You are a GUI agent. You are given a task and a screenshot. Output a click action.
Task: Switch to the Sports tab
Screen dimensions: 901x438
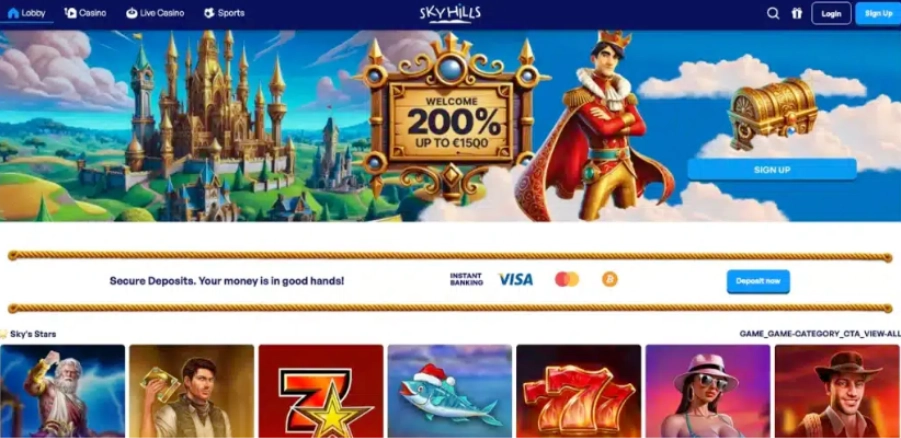[224, 13]
